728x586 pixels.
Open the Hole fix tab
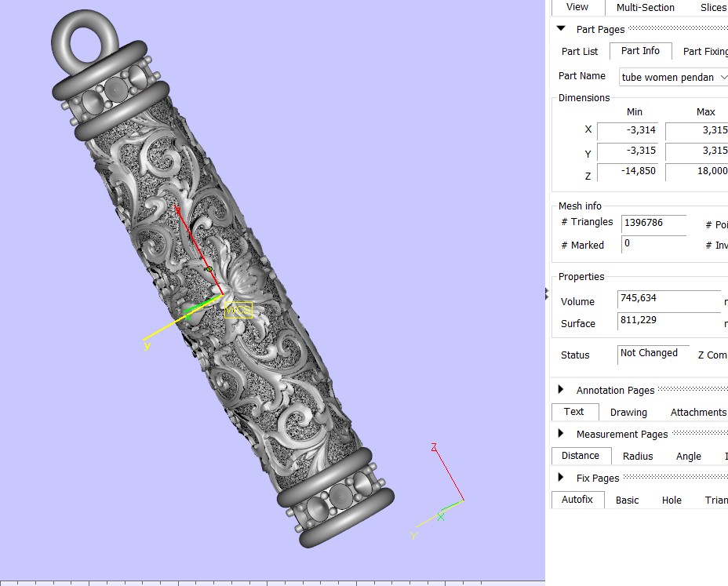[x=672, y=500]
